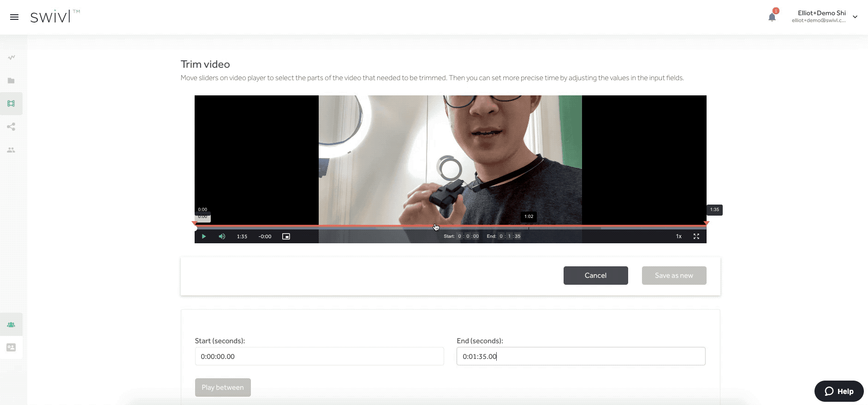Mute the video volume

222,236
